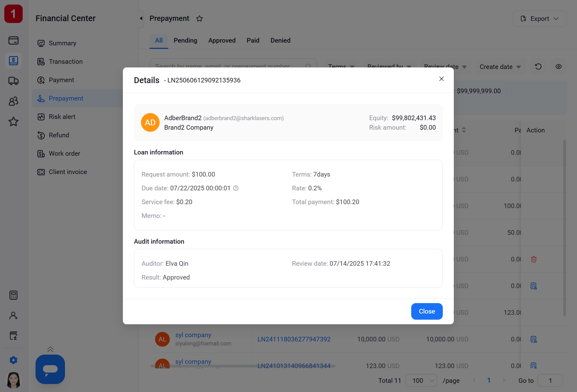Go to next page arrow
577x392 pixels.
504,381
